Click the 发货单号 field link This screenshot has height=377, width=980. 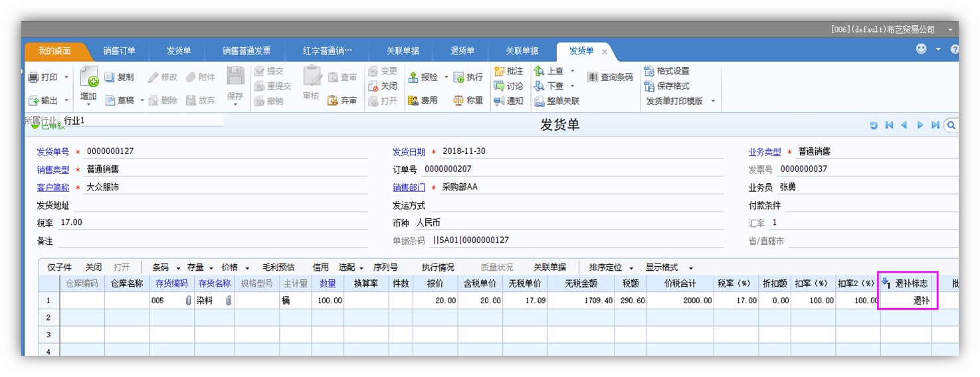coord(53,152)
